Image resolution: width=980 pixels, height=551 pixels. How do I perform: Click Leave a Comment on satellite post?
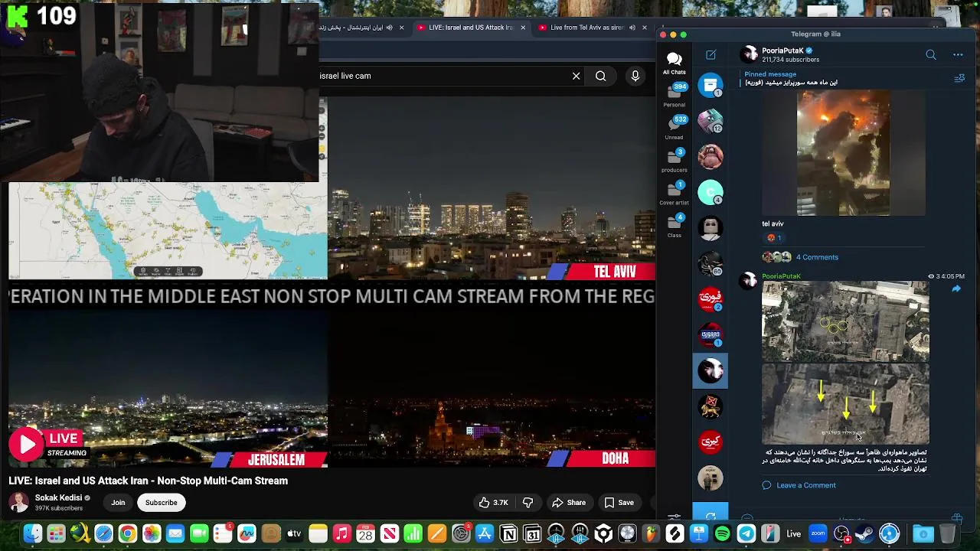pos(805,485)
